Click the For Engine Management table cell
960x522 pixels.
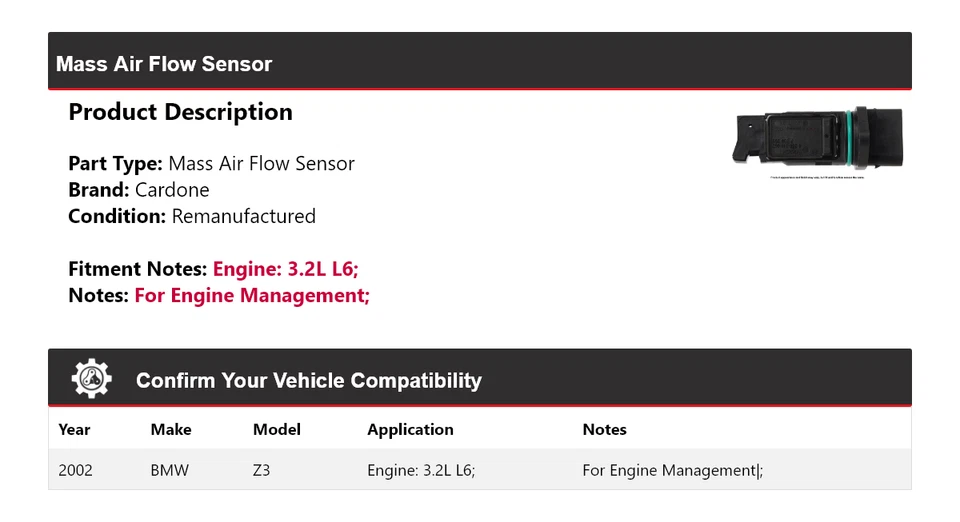671,470
